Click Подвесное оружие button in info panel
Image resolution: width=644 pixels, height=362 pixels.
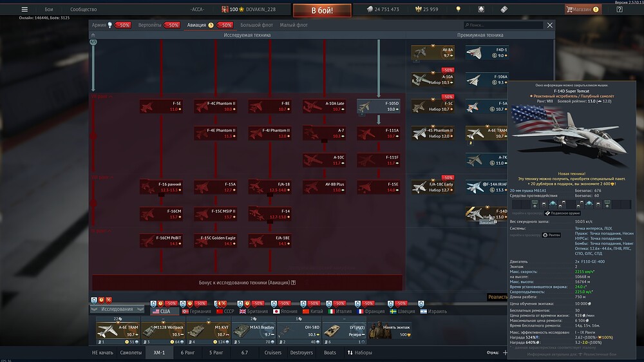pos(562,213)
